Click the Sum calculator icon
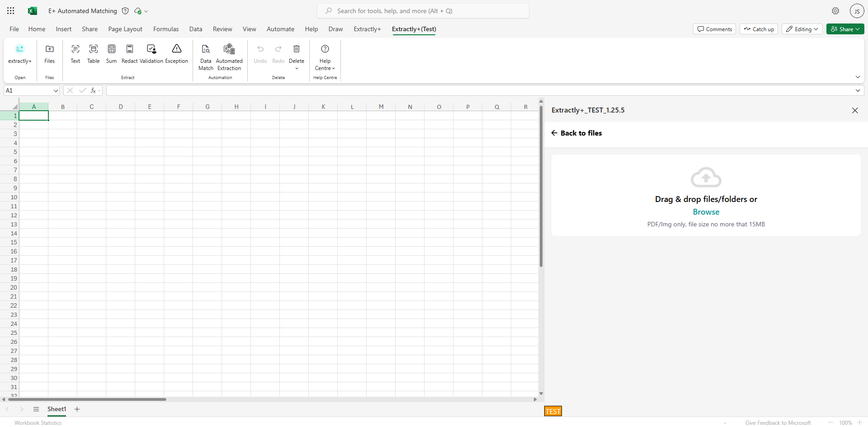 pyautogui.click(x=111, y=54)
